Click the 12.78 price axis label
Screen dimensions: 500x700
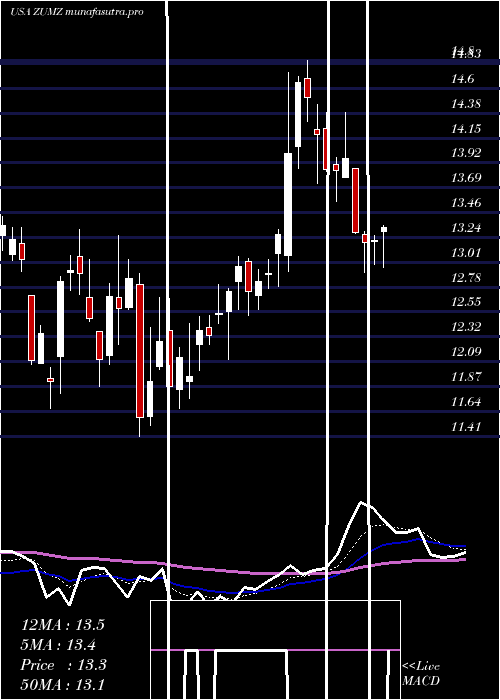point(466,278)
